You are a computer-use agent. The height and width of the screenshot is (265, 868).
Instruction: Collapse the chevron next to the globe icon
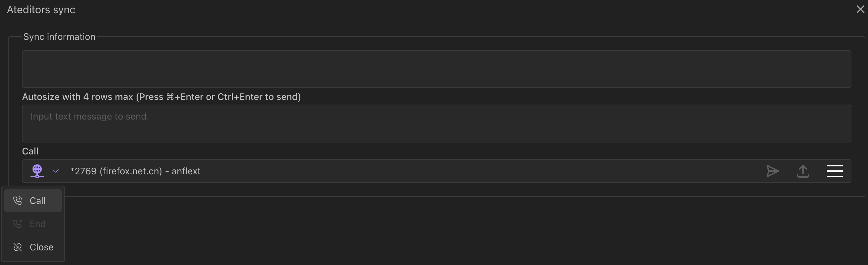pyautogui.click(x=56, y=171)
